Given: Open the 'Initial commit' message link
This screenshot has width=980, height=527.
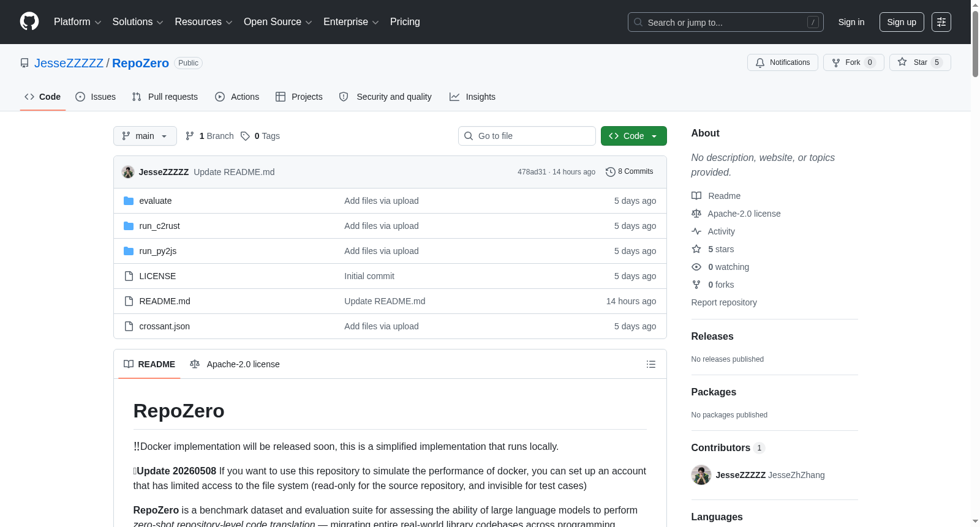Looking at the screenshot, I should [369, 276].
